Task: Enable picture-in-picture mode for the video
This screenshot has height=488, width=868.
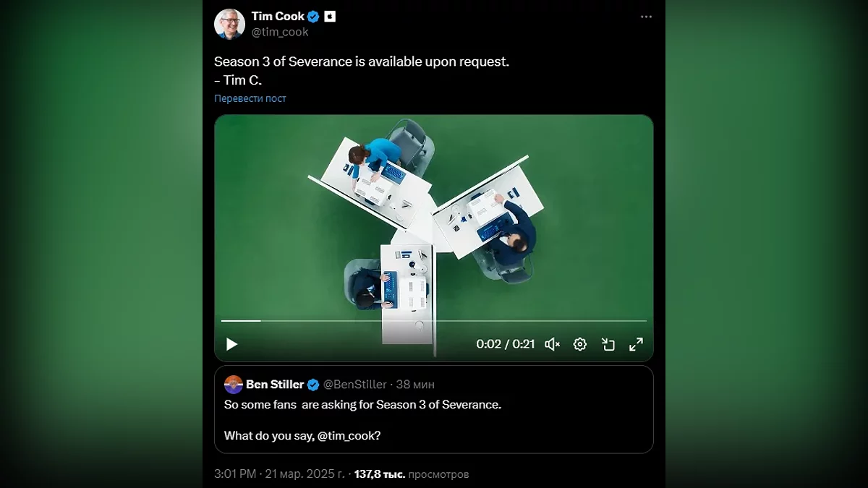Action: pos(608,344)
